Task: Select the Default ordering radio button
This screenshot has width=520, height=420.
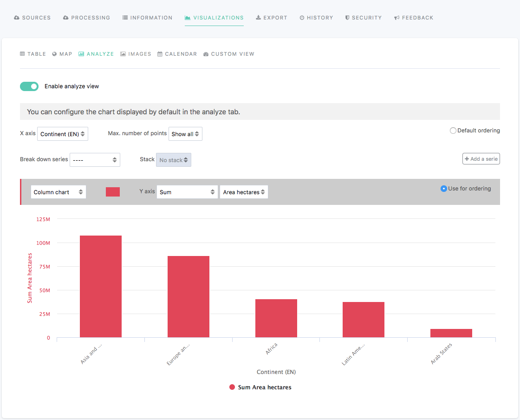Action: pos(453,131)
